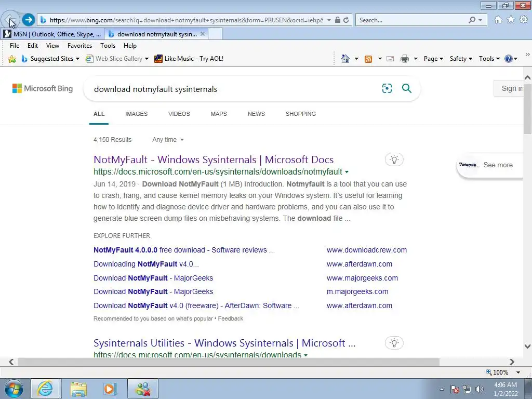Screen dimensions: 532x399
Task: Open the blue Help question-mark icon
Action: pos(508,59)
